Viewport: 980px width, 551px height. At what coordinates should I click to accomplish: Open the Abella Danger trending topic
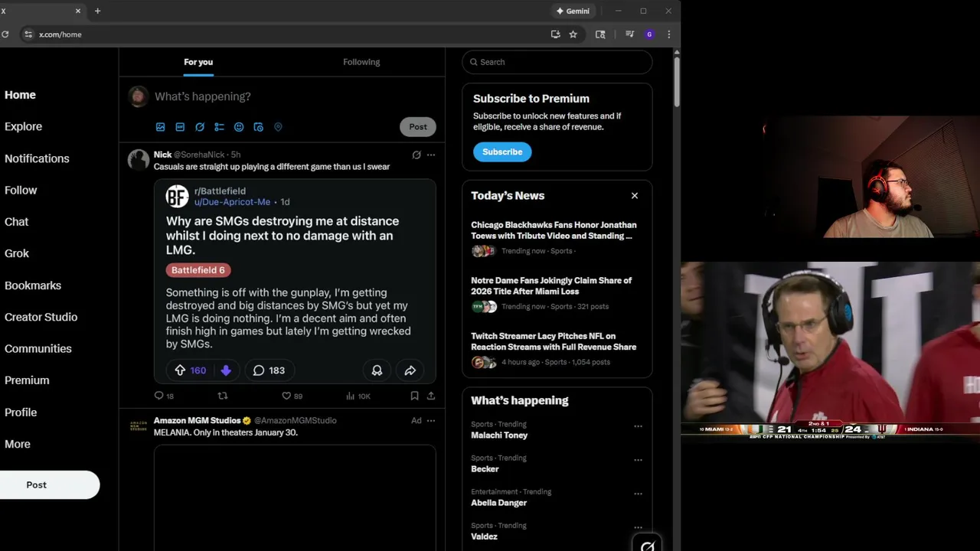click(x=498, y=503)
